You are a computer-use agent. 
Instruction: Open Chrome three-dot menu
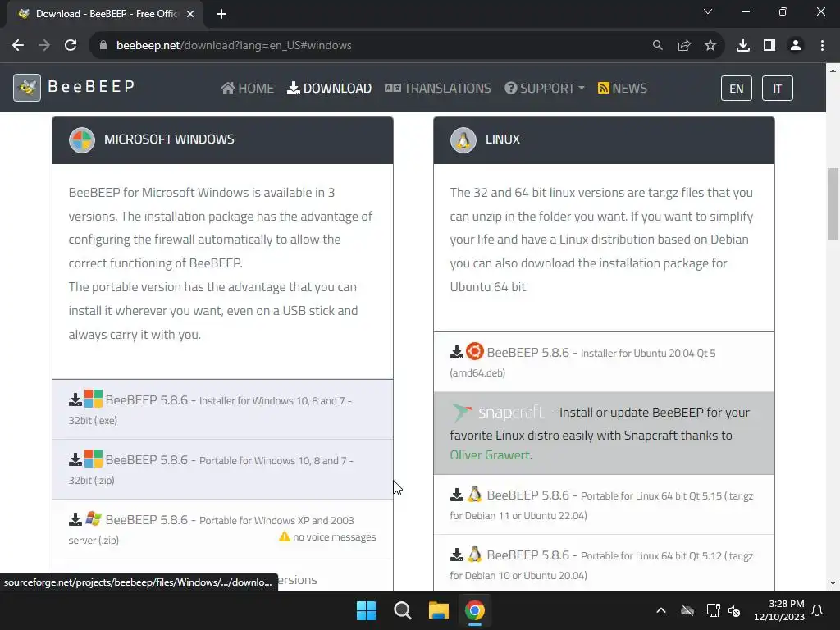(x=822, y=46)
